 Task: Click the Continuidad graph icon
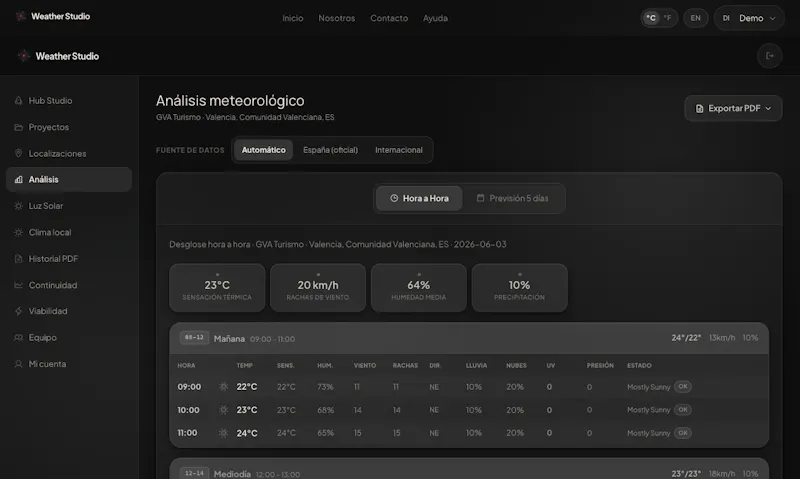[18, 285]
